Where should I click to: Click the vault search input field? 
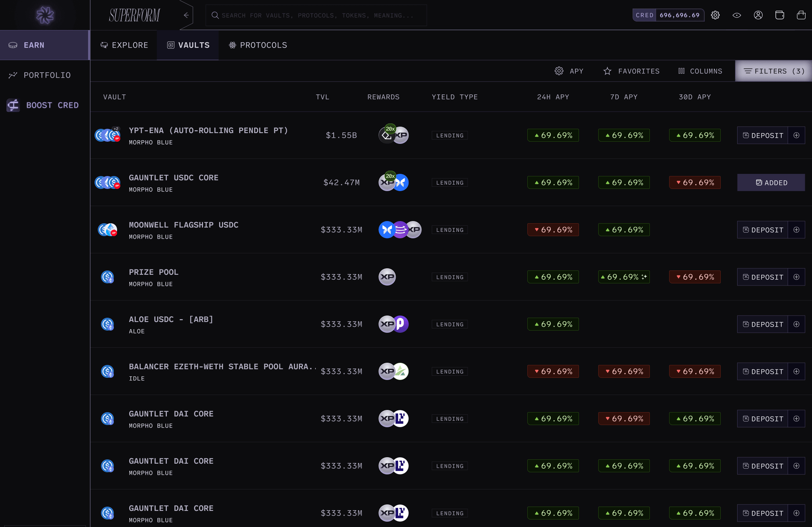pyautogui.click(x=317, y=15)
